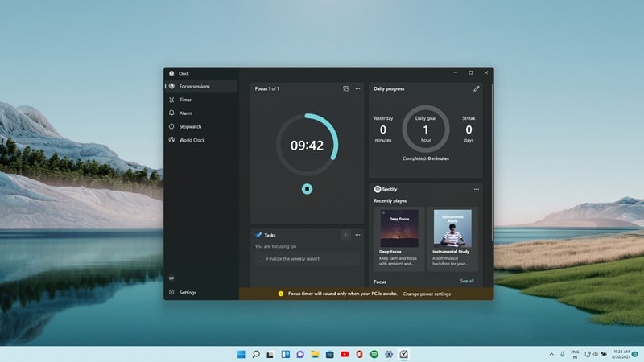
Task: Open YouTube from the taskbar
Action: [345, 354]
